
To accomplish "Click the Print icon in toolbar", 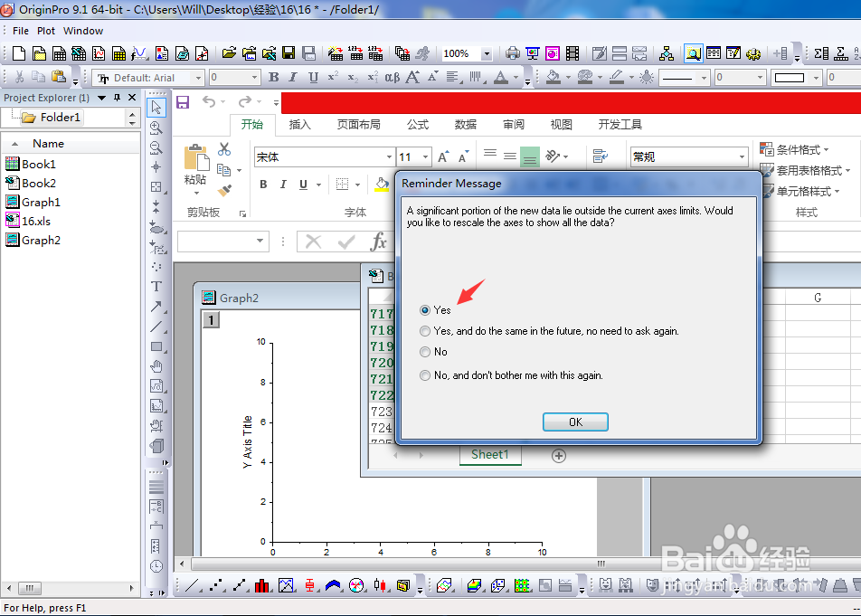I will coord(512,53).
